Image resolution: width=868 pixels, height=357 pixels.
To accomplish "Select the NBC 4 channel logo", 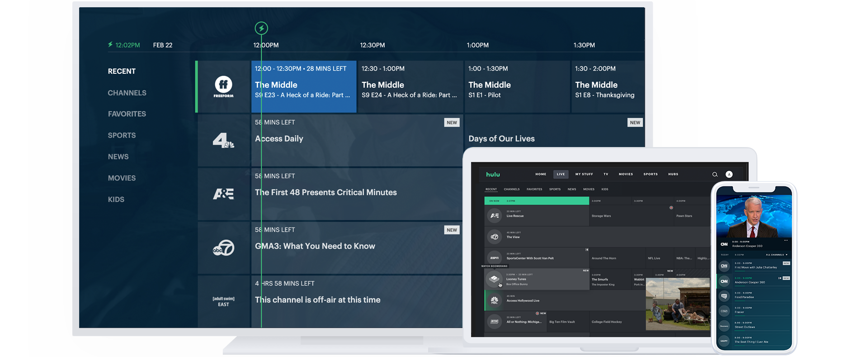I will point(223,140).
